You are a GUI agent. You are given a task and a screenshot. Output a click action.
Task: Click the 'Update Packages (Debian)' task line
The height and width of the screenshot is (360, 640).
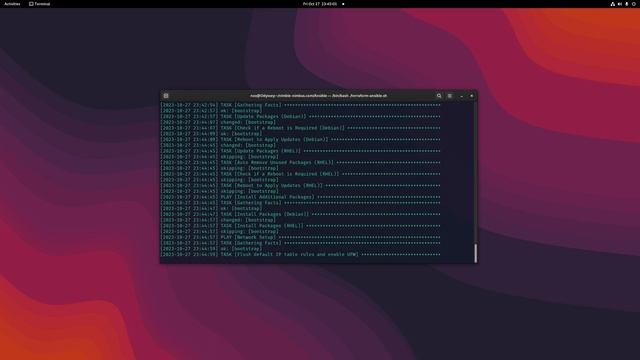[300, 116]
